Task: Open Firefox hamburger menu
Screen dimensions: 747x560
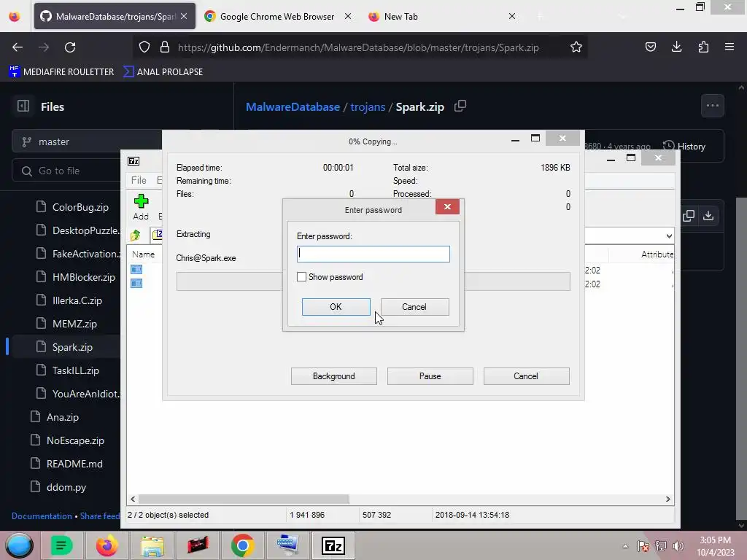Action: (x=729, y=47)
